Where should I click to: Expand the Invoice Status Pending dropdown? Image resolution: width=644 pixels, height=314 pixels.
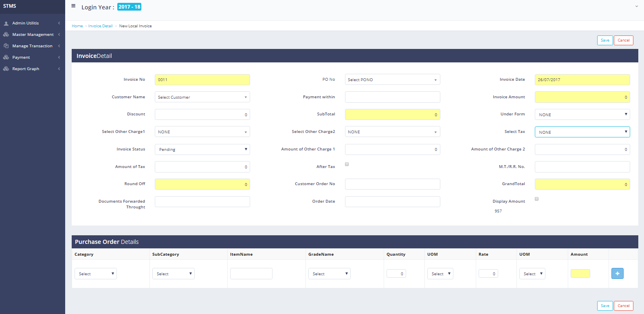pyautogui.click(x=202, y=149)
